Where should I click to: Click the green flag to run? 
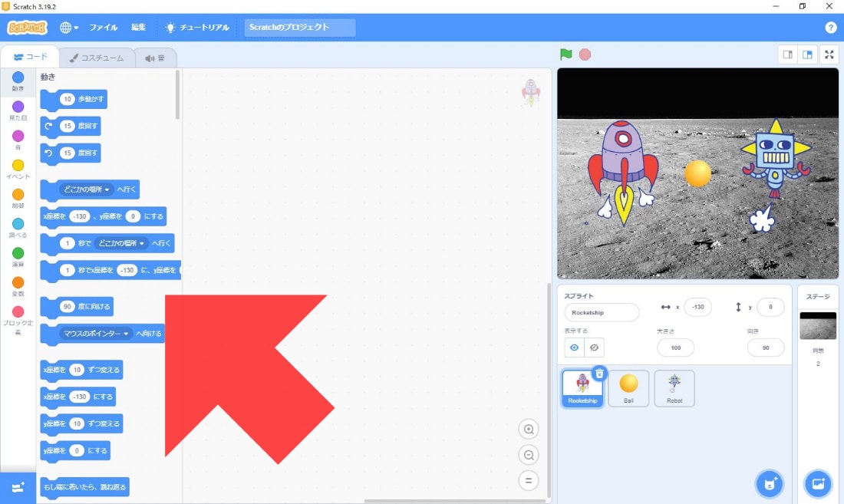(565, 54)
